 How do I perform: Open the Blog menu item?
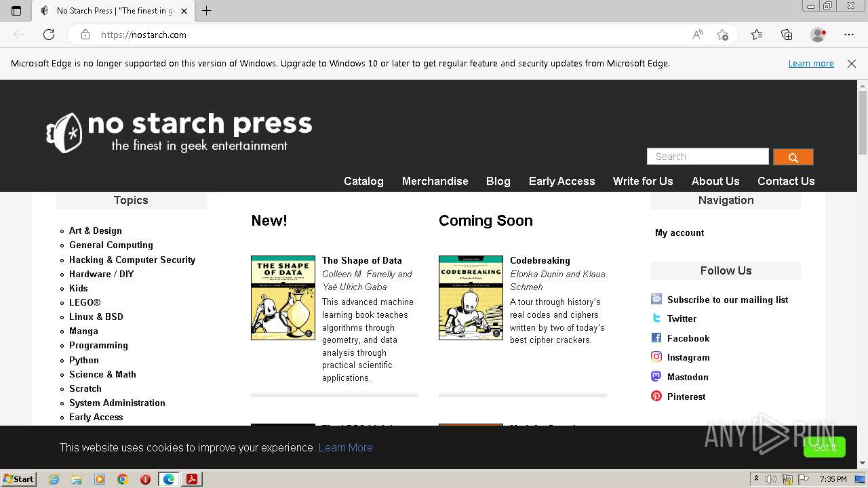(498, 181)
